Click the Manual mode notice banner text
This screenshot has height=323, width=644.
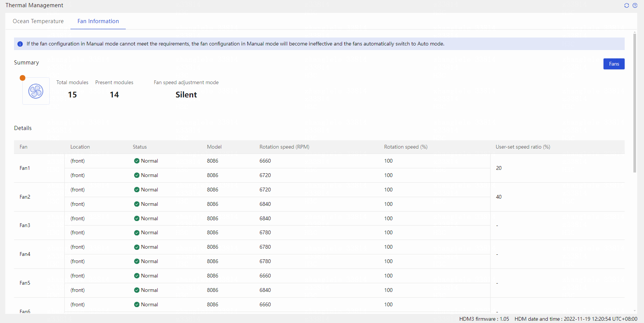pos(235,44)
